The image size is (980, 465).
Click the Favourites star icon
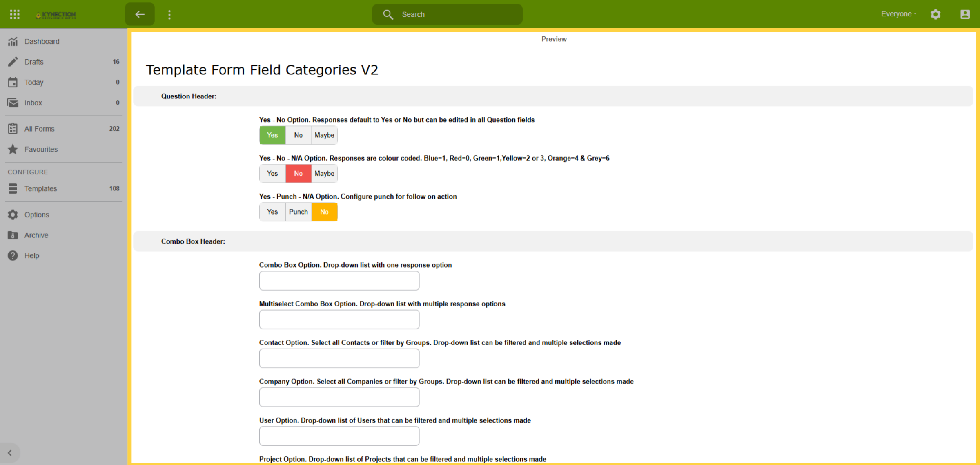[13, 149]
